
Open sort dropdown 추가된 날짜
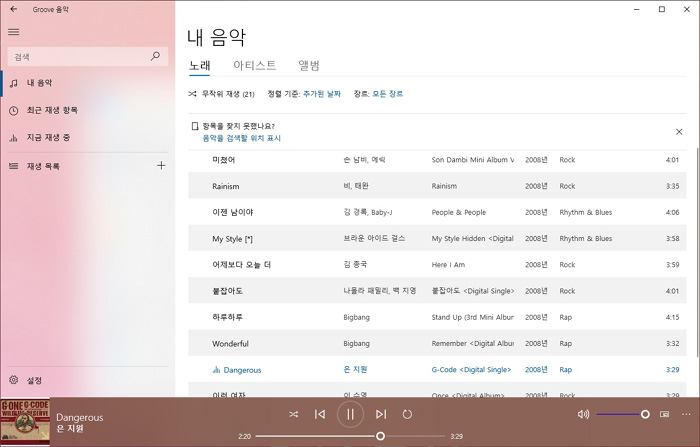pos(322,94)
